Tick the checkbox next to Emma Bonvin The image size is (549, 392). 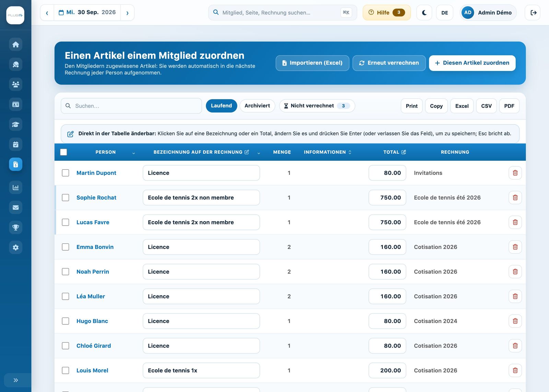(x=66, y=247)
